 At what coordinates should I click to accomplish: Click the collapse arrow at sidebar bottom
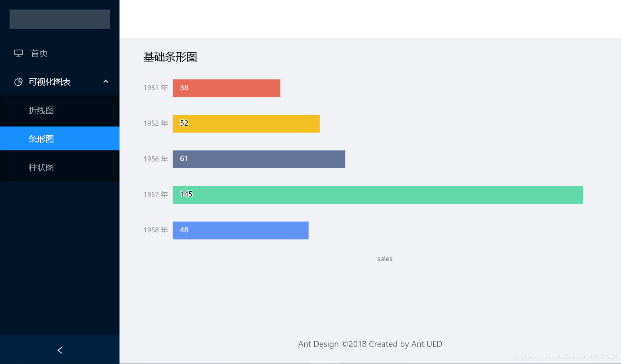(59, 350)
